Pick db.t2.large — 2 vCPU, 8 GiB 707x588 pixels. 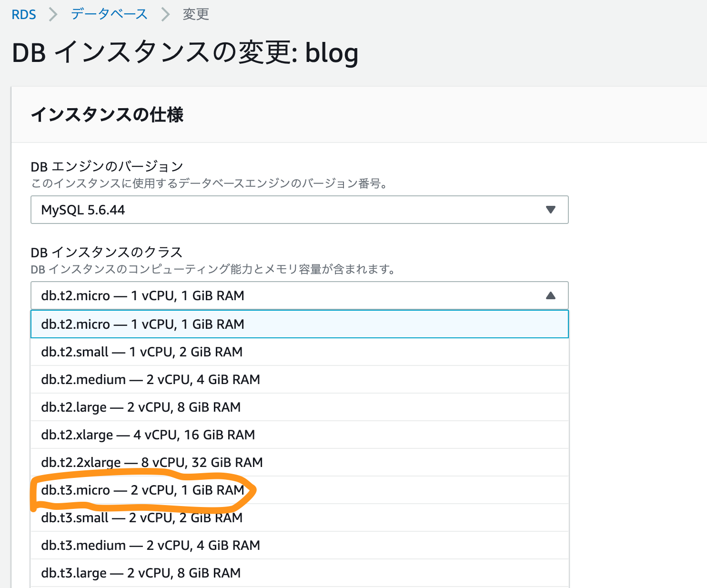point(300,407)
